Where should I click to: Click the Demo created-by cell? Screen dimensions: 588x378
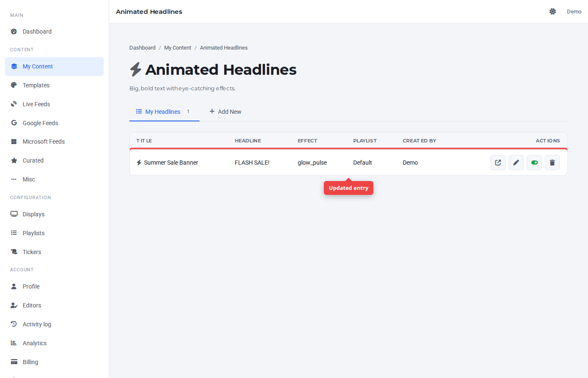tap(410, 163)
